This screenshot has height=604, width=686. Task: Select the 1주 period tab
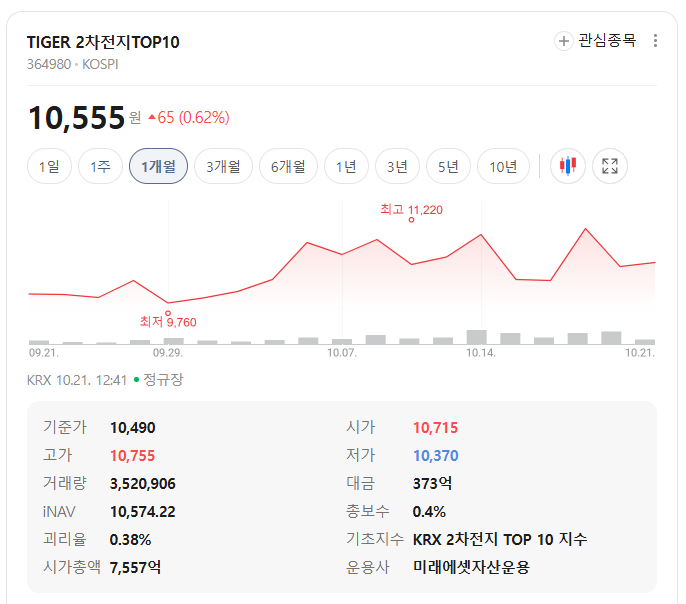(x=100, y=166)
